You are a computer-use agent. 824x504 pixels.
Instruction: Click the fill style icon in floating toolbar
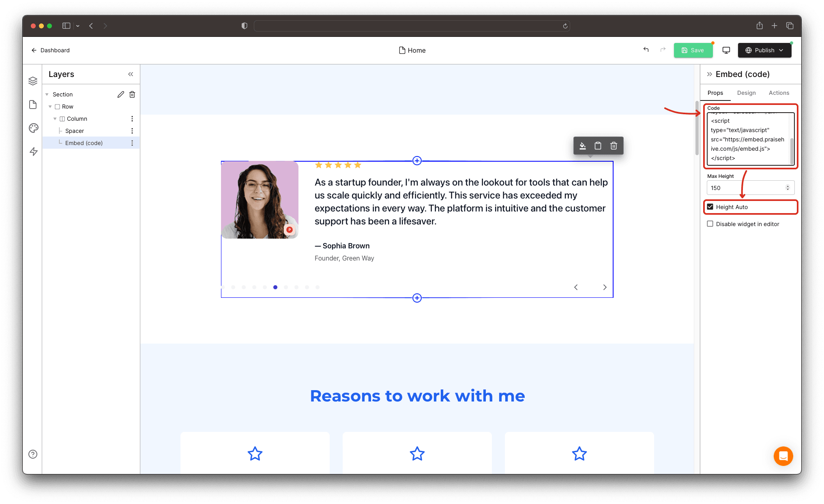click(582, 146)
